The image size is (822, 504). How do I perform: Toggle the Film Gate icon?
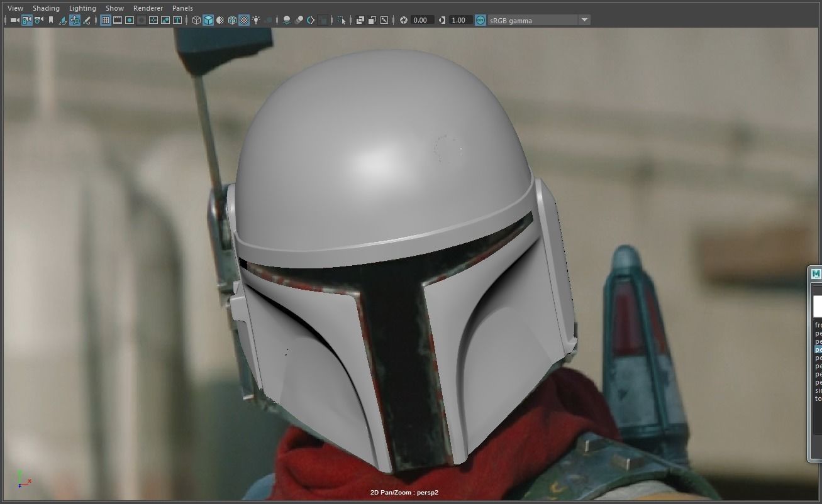pos(118,20)
